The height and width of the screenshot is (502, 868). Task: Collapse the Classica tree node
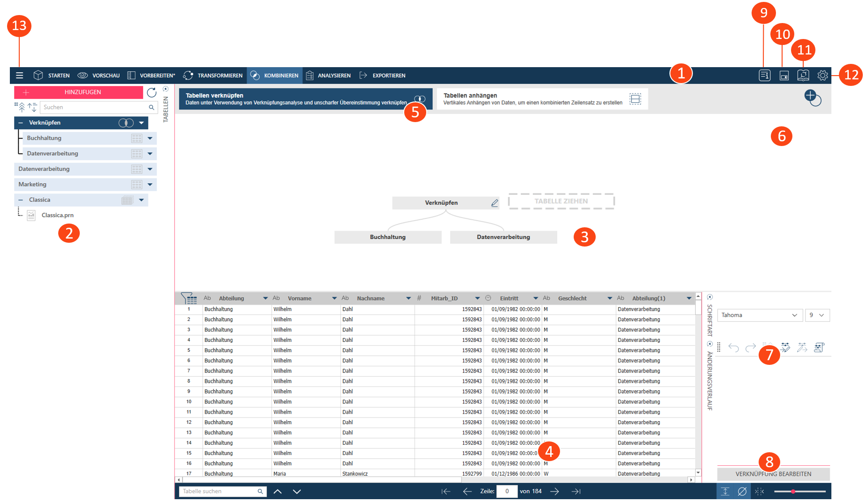click(x=21, y=200)
